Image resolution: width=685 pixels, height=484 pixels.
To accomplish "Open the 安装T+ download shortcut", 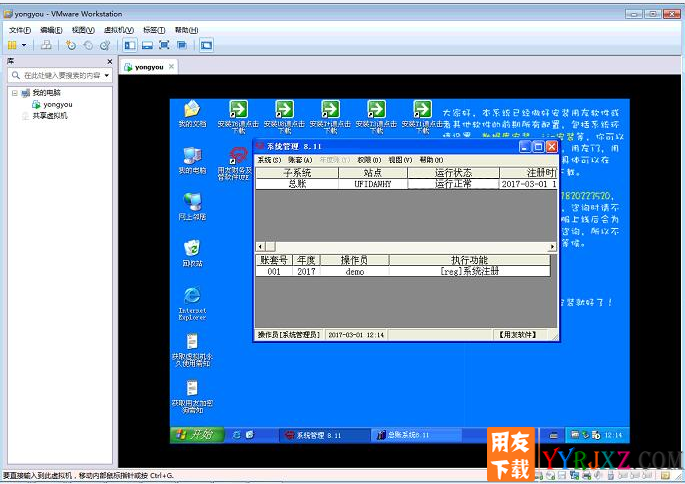I will click(x=330, y=117).
